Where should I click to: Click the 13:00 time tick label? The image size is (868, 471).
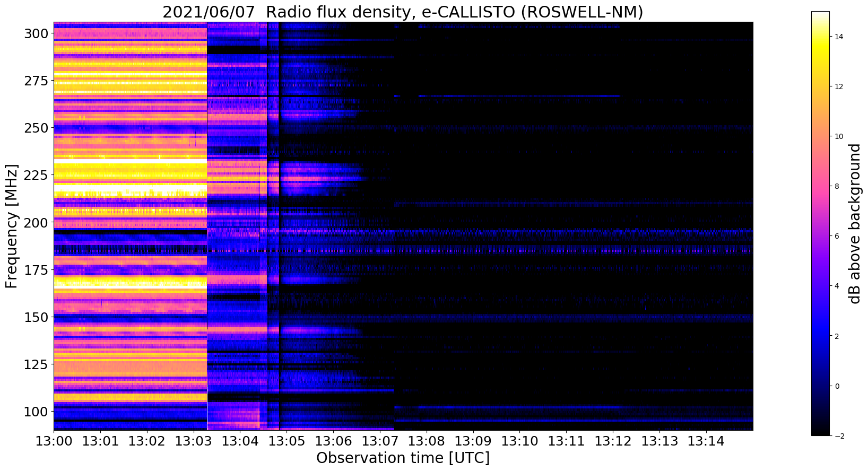54,440
